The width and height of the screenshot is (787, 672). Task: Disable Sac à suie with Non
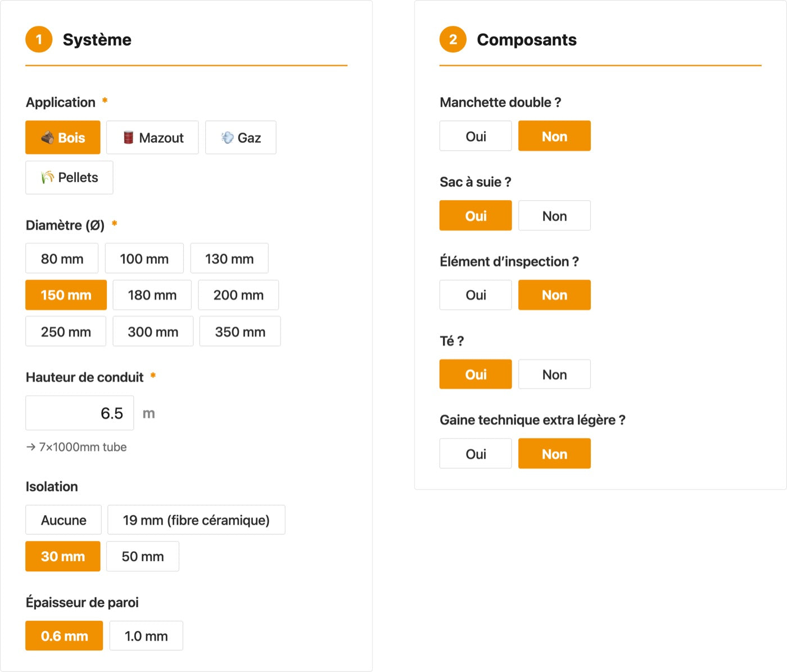click(x=554, y=216)
